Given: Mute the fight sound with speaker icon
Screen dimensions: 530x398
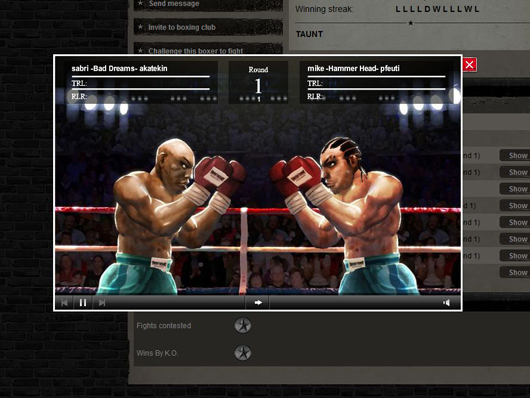Looking at the screenshot, I should click(447, 303).
